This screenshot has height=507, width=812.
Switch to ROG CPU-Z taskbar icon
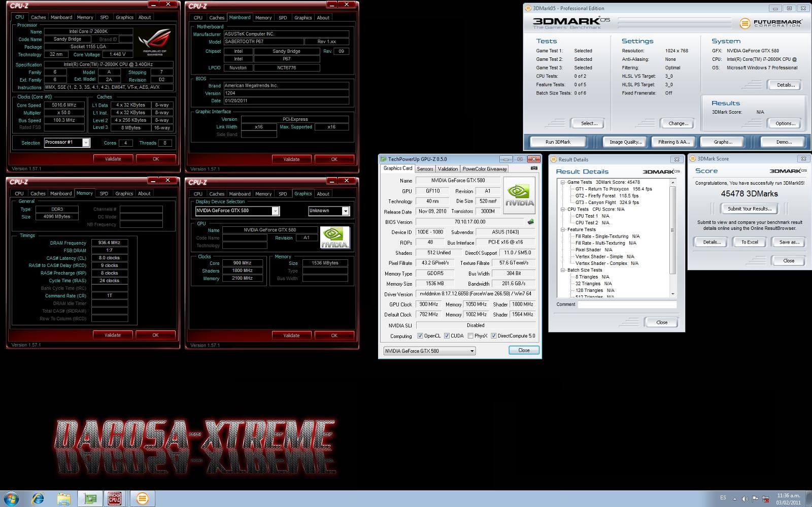(x=115, y=499)
